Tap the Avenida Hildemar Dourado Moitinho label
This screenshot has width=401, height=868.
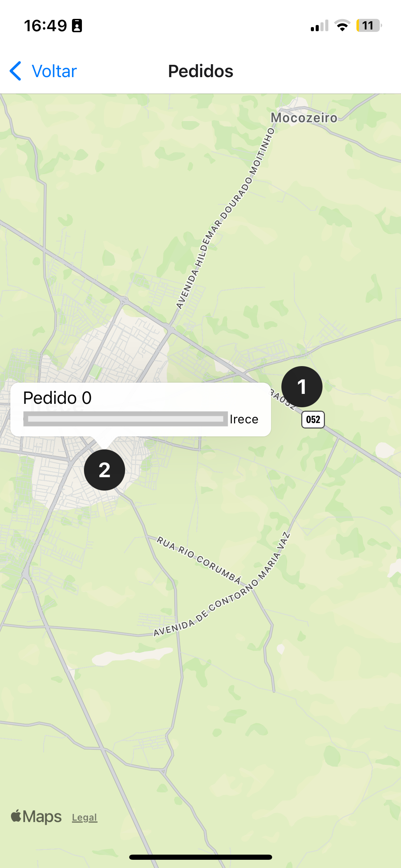pos(226,219)
